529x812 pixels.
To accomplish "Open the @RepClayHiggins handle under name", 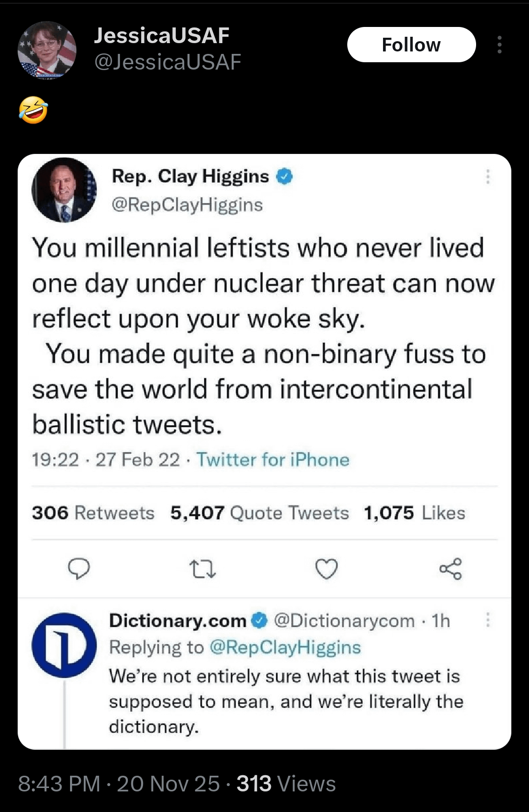I will tap(187, 204).
